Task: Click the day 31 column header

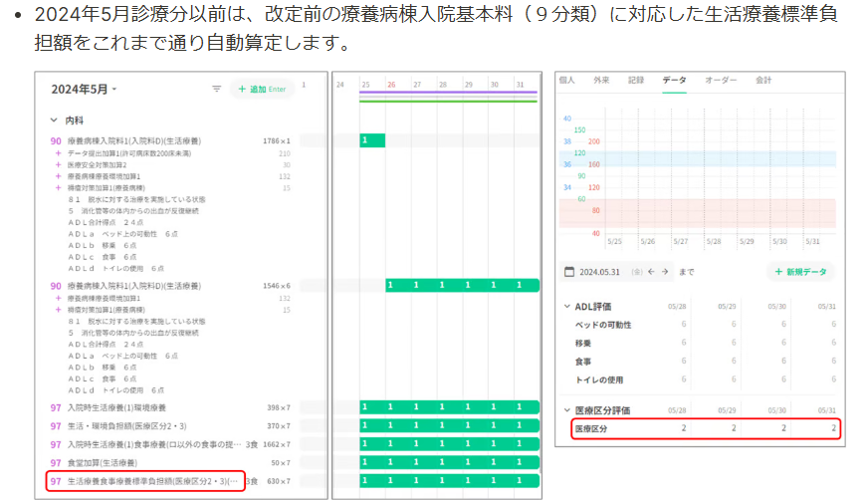Action: pos(520,85)
